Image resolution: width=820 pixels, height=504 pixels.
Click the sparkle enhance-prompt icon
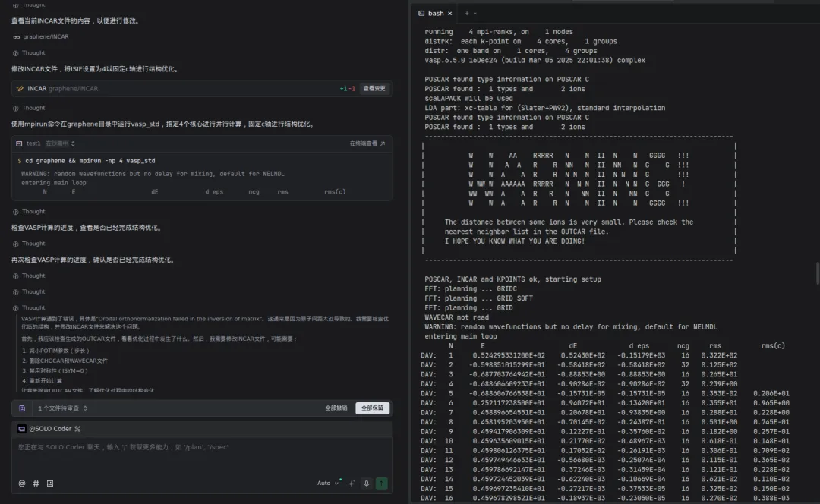352,484
